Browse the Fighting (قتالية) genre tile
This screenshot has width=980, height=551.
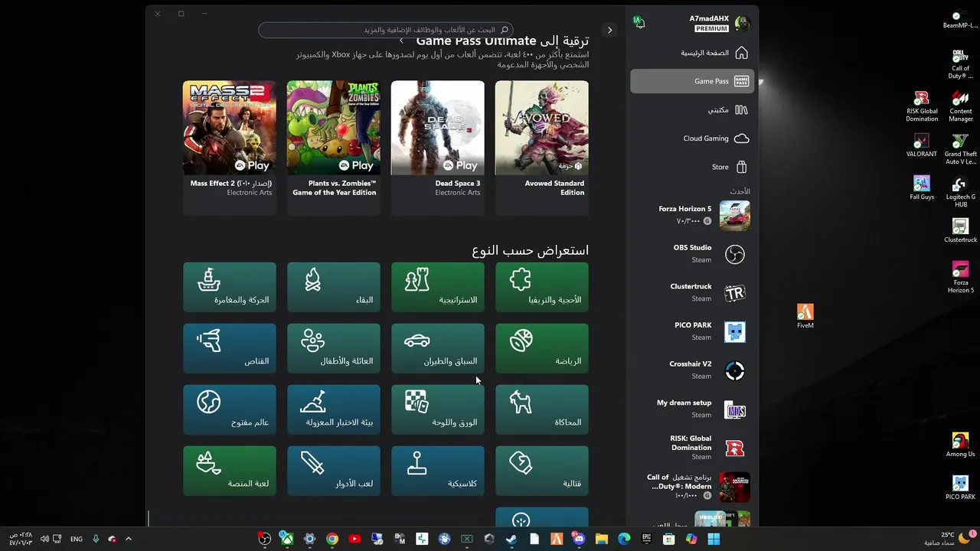[542, 471]
